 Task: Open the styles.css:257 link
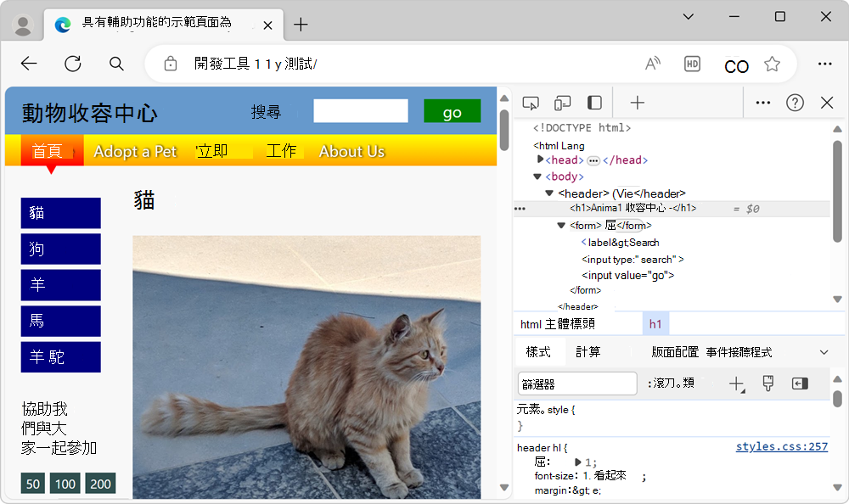781,446
